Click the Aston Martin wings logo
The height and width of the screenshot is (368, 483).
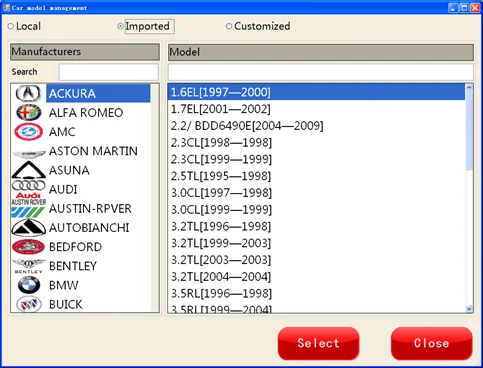(x=29, y=154)
